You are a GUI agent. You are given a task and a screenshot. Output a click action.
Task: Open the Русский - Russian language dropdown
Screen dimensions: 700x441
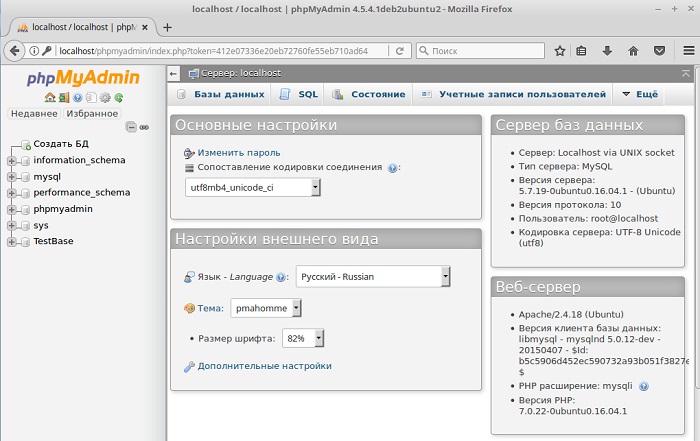[373, 277]
